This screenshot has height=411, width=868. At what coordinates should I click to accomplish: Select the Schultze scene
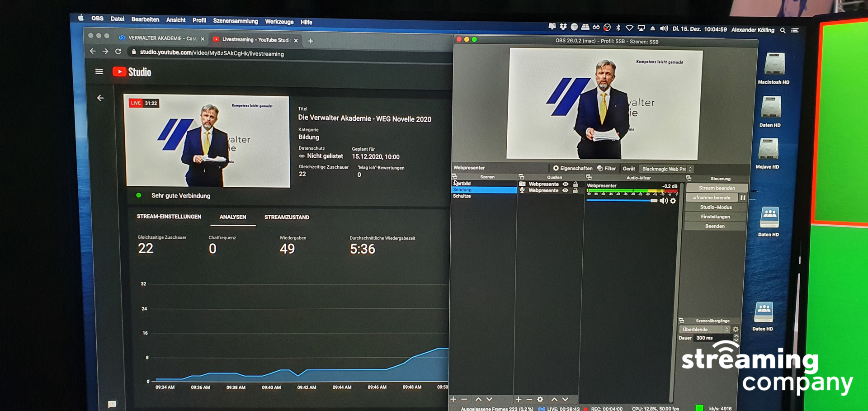tap(484, 196)
